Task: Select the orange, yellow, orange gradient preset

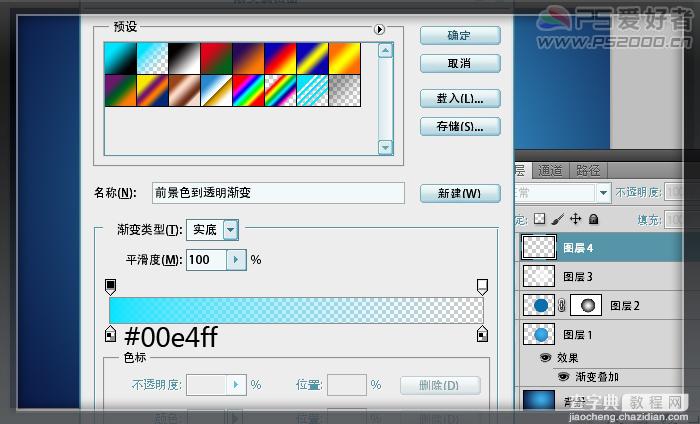Action: coord(345,58)
